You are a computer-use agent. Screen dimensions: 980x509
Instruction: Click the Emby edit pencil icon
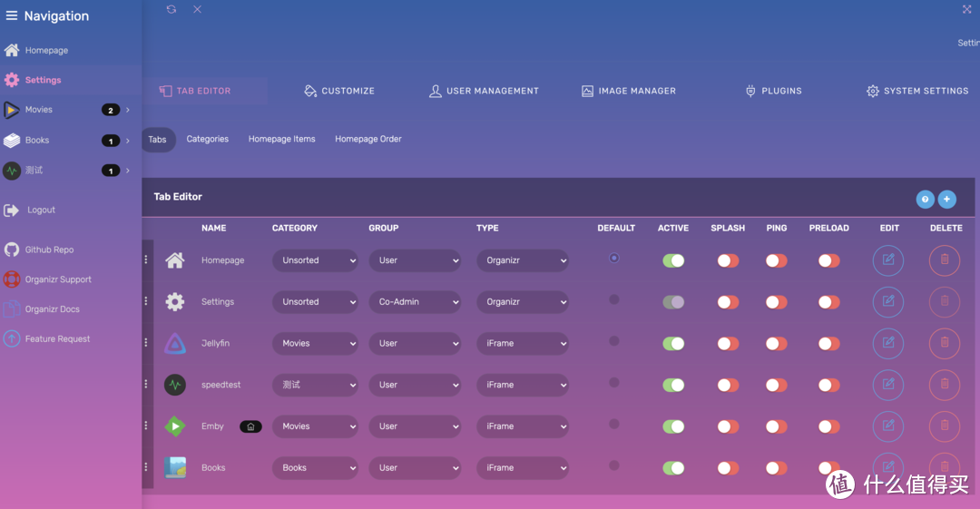coord(887,426)
